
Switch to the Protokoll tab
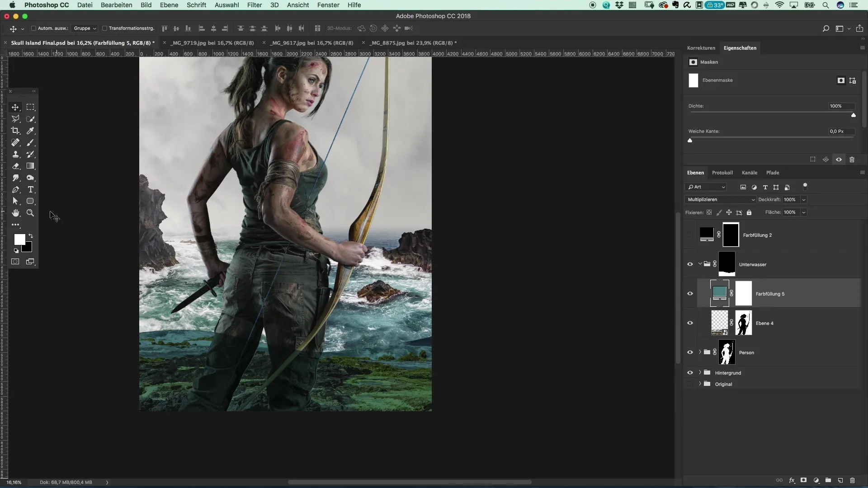coord(722,173)
